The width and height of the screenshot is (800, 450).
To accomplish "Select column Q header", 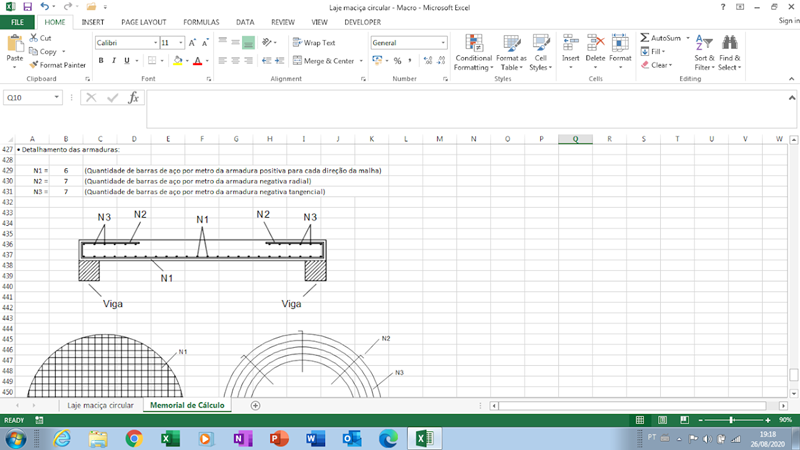I will tap(575, 139).
